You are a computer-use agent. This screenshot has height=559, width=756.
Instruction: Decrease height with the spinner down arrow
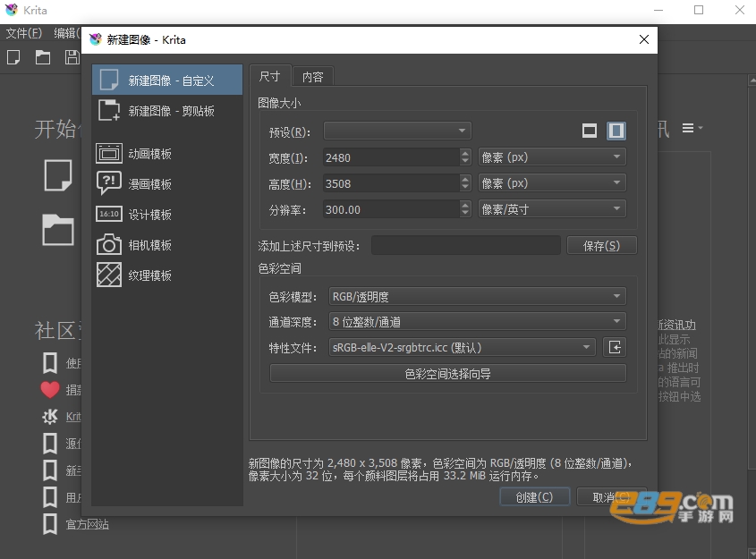(x=465, y=188)
